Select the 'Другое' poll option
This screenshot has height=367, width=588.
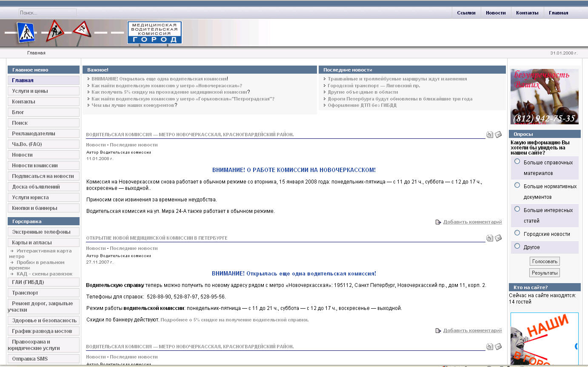[517, 246]
